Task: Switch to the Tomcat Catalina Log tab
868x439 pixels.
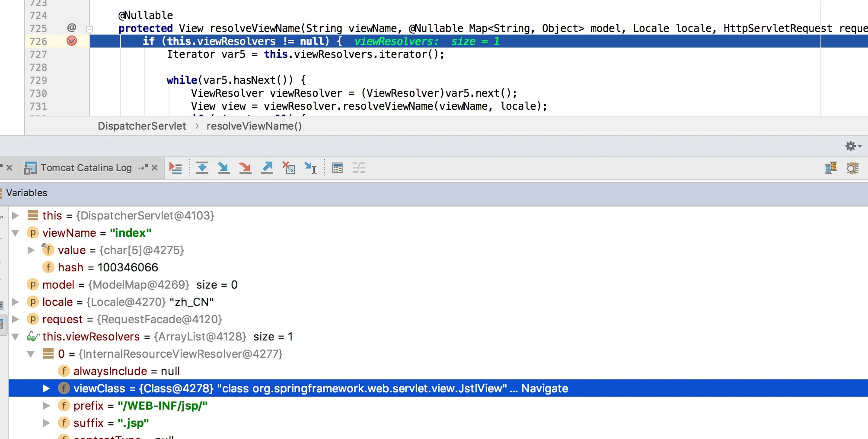Action: [x=86, y=168]
